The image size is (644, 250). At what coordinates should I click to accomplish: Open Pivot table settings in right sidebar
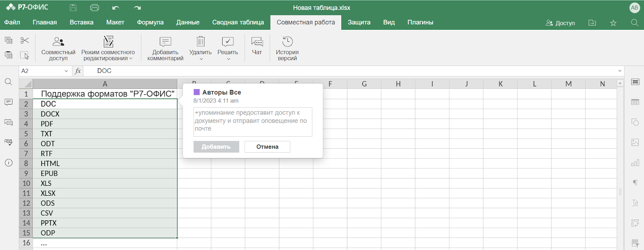coord(635,223)
